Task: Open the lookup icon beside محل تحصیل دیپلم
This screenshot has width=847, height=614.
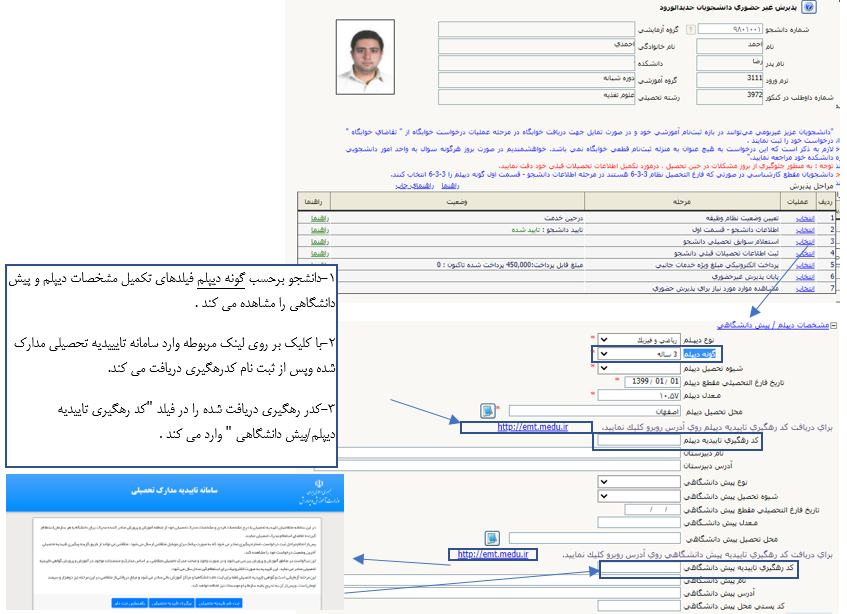Action: [488, 411]
